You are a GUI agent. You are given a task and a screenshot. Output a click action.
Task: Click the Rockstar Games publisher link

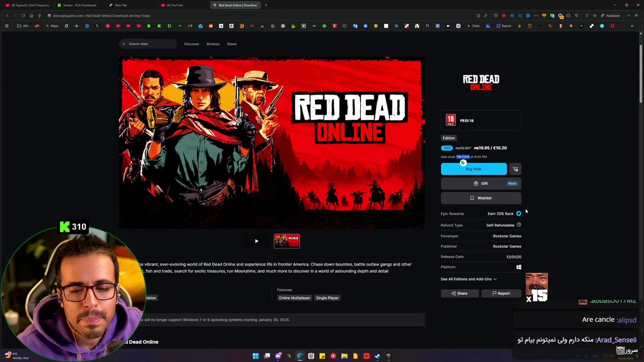(507, 246)
